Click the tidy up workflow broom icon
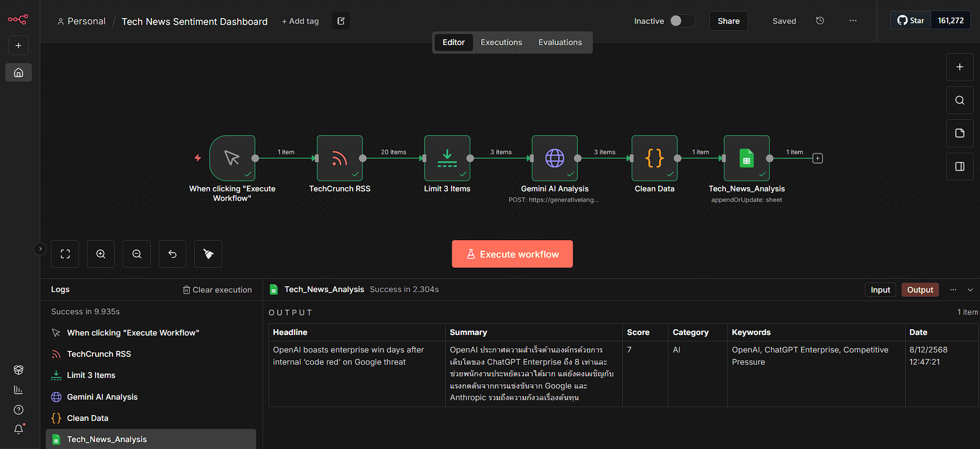Viewport: 980px width, 449px height. (x=209, y=254)
